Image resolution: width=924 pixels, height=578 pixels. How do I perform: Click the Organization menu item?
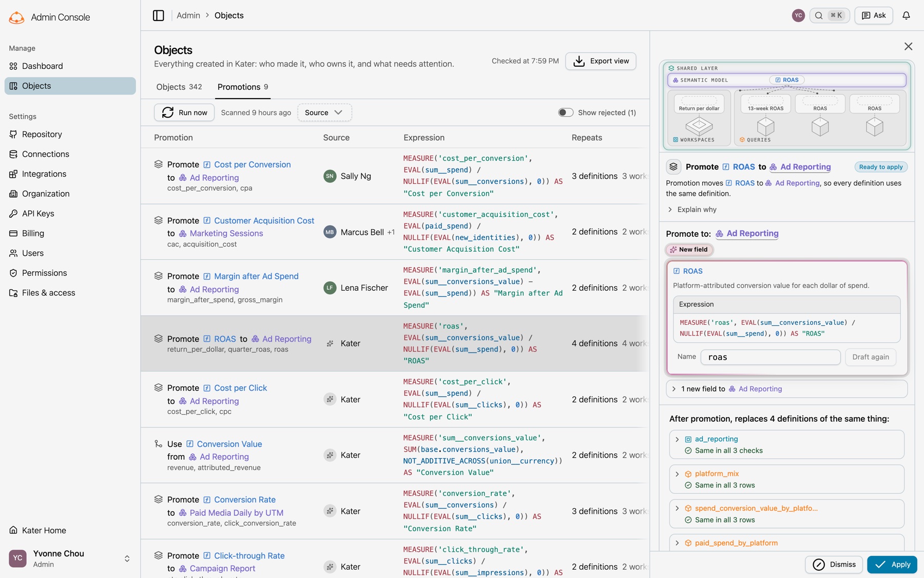[x=70, y=194]
